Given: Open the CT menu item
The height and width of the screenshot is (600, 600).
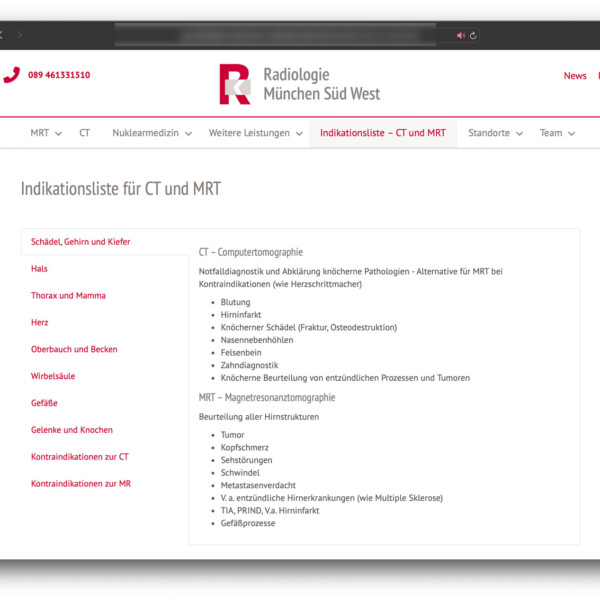Looking at the screenshot, I should [85, 133].
